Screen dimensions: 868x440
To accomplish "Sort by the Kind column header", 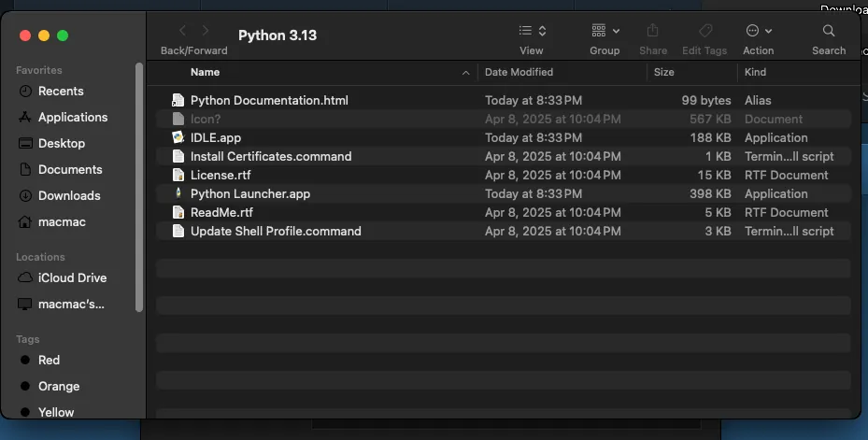I will 755,72.
